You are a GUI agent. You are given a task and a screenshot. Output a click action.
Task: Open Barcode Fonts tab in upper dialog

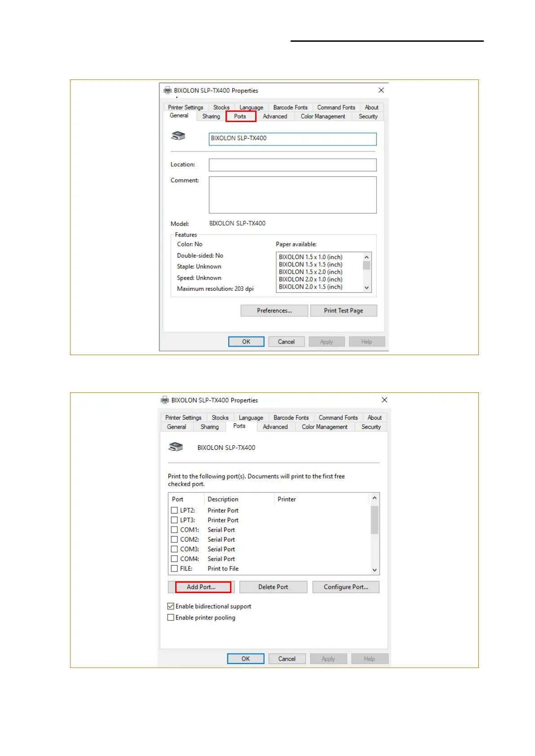[290, 107]
